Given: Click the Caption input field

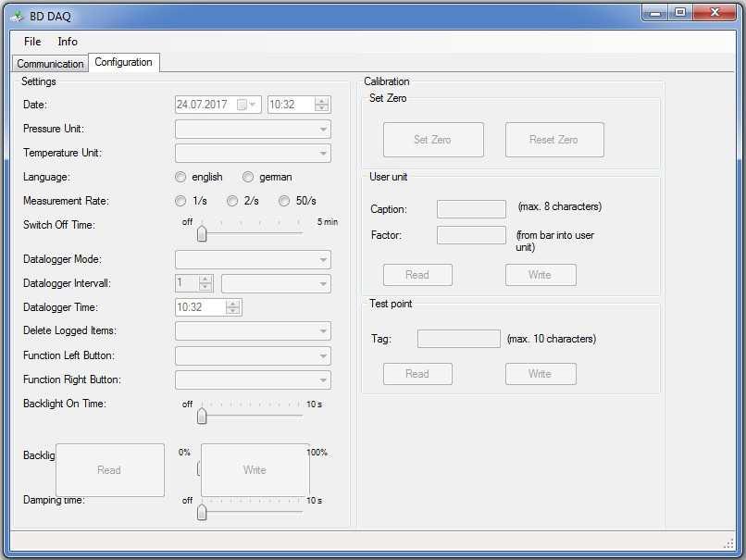Looking at the screenshot, I should 471,209.
